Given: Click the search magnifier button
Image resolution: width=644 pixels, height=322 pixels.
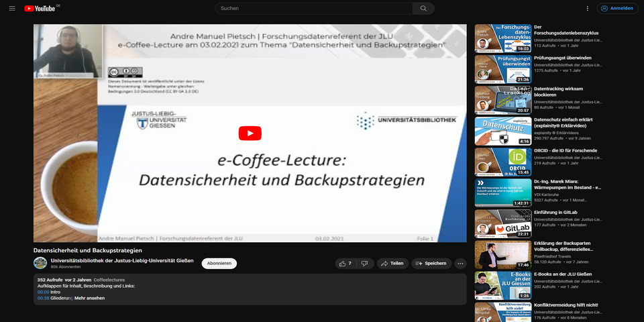Looking at the screenshot, I should tap(423, 8).
